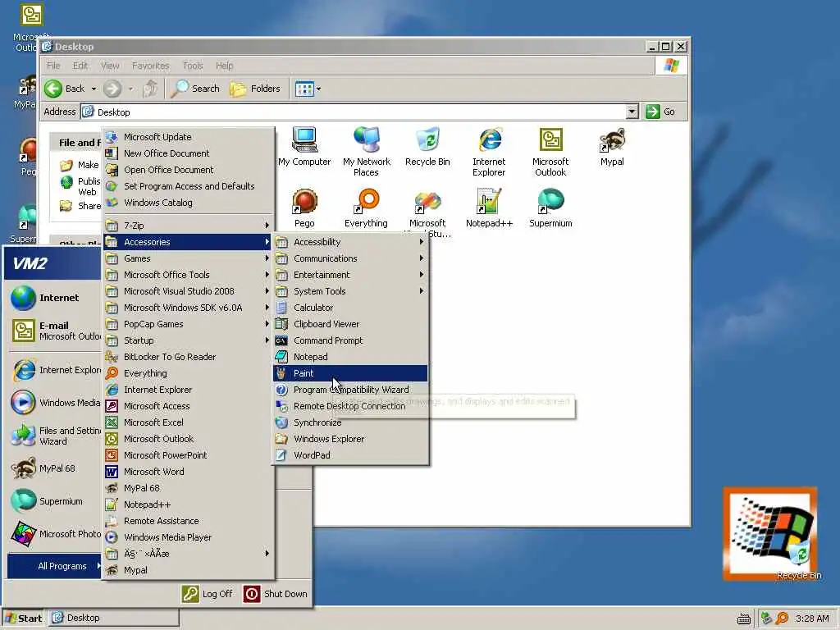Select My Computer icon in Desktop window
840x630 pixels.
point(304,147)
